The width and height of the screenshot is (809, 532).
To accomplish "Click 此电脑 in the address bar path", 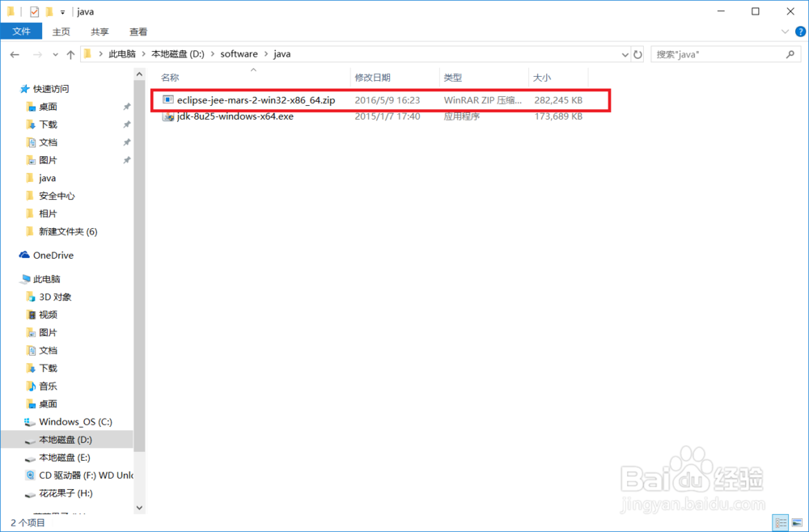I will 122,53.
